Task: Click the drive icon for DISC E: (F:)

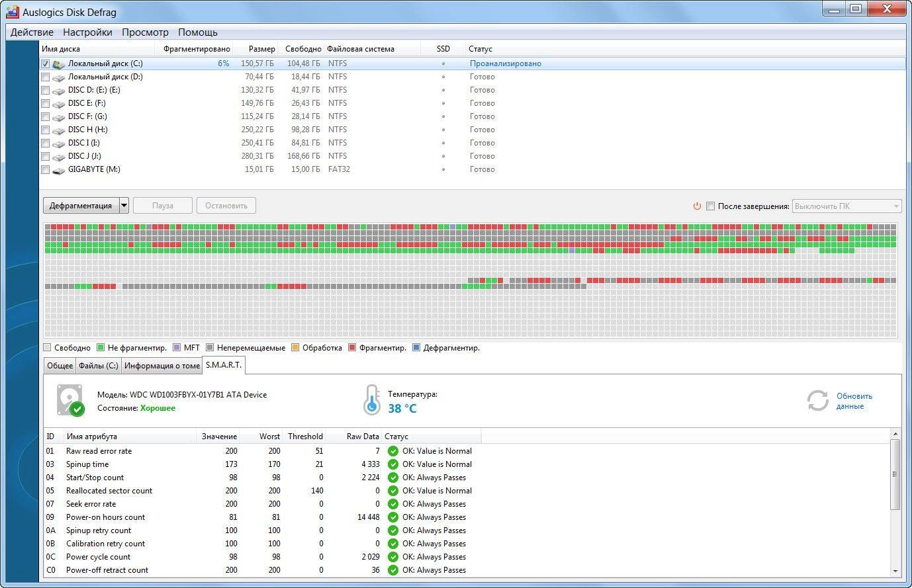Action: point(59,104)
